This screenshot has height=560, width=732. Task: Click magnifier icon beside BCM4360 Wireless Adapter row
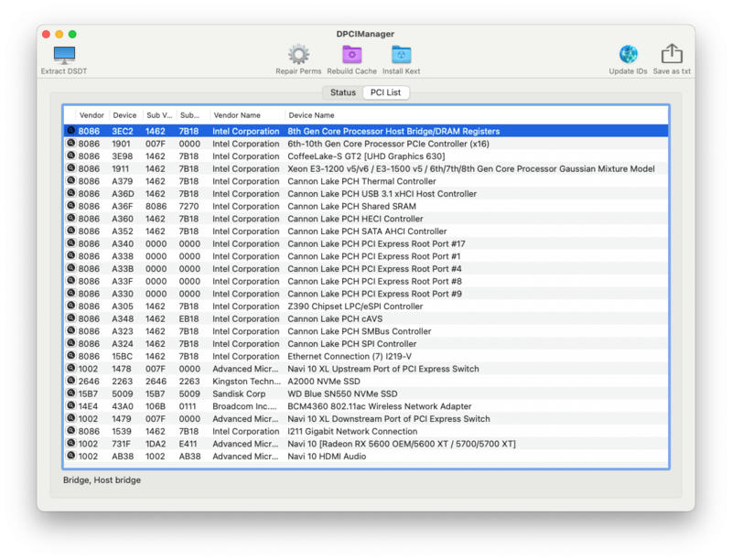pos(70,406)
